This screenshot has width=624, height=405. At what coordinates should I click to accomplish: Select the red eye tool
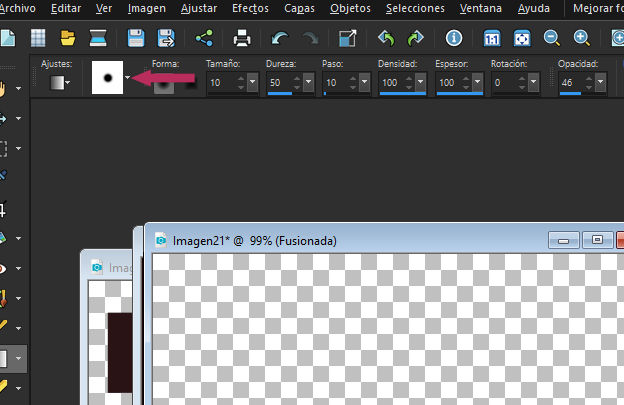3,269
